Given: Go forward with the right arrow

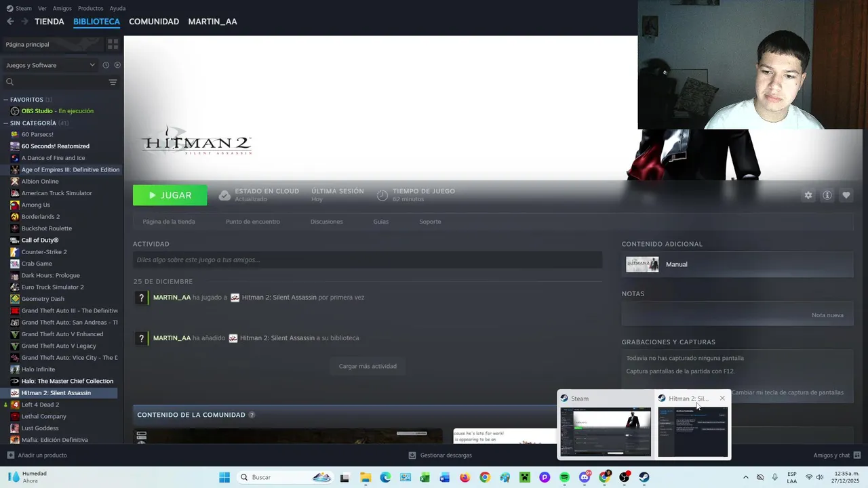Looking at the screenshot, I should (24, 22).
